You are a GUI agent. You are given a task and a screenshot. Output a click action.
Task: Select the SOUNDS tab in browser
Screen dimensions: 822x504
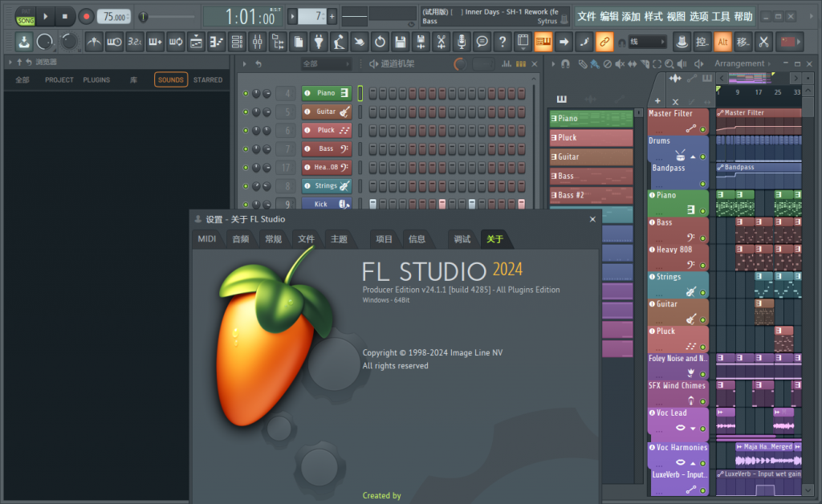point(171,79)
